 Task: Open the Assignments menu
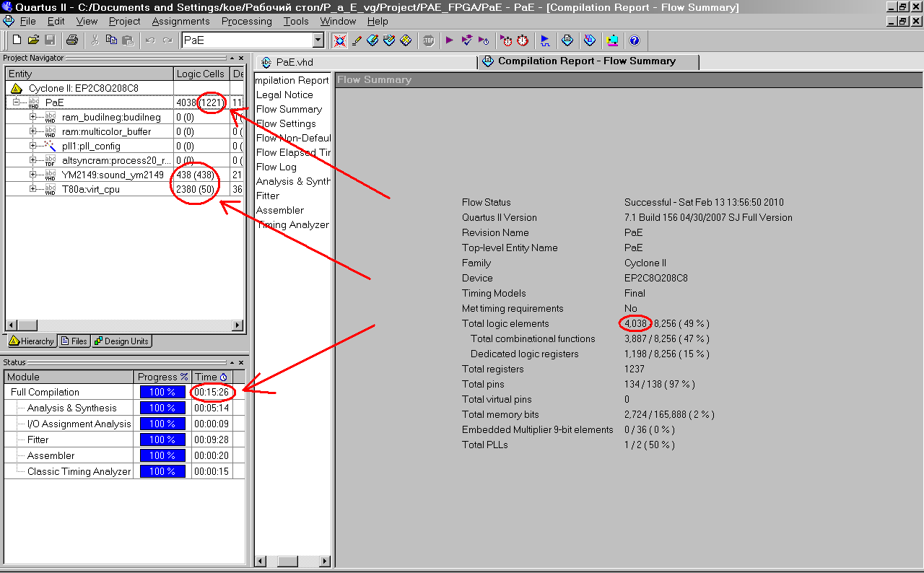(180, 22)
